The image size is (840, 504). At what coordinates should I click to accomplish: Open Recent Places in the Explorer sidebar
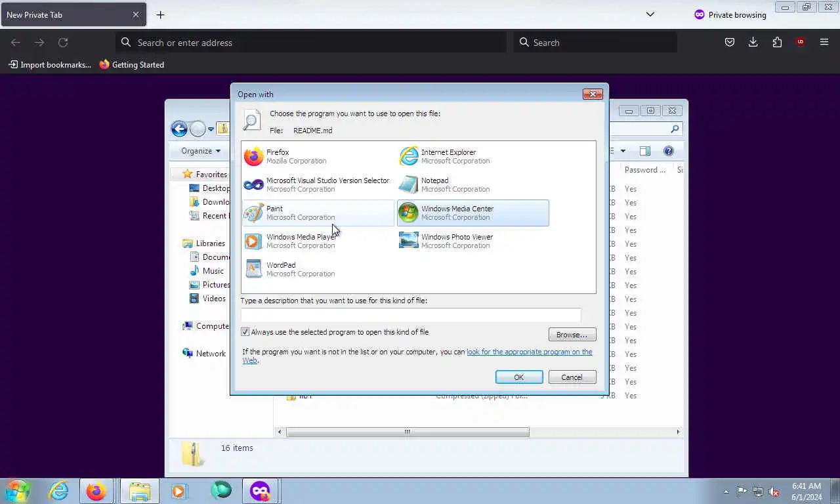click(x=208, y=215)
